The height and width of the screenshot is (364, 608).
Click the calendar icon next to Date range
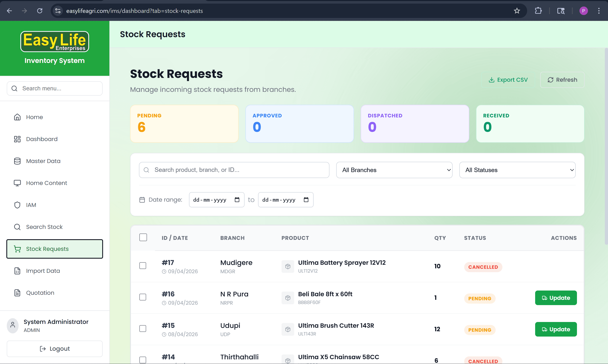coord(142,200)
